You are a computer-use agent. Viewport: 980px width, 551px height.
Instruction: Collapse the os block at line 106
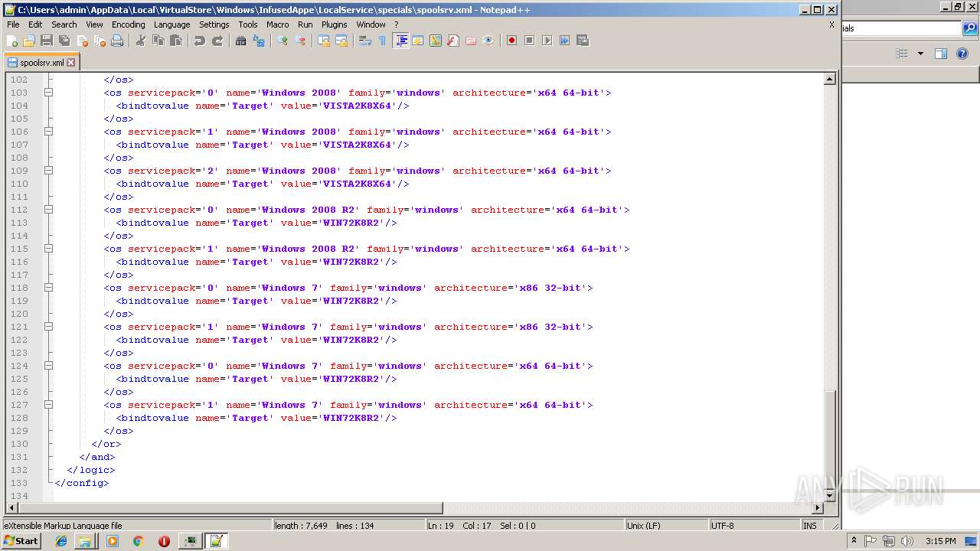(x=48, y=132)
